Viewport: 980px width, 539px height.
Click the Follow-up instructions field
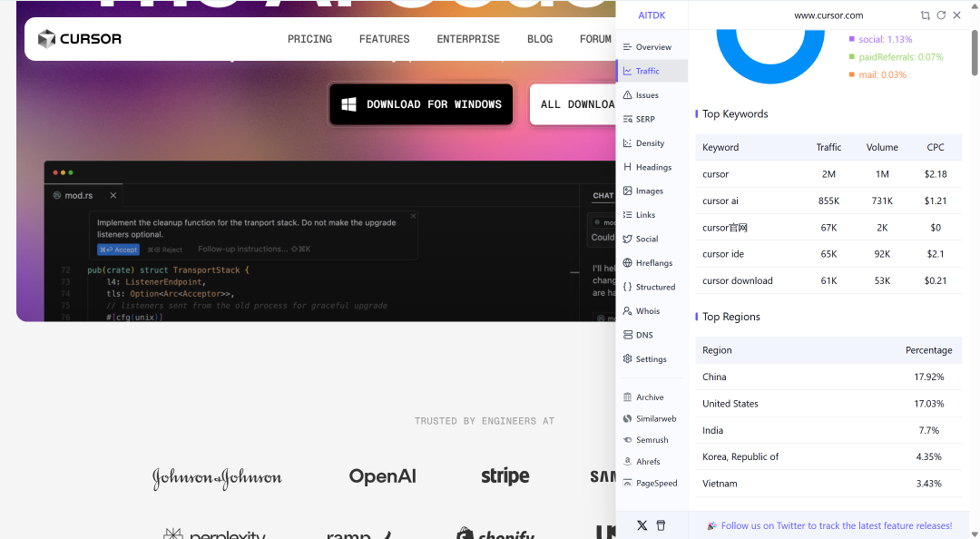pyautogui.click(x=254, y=249)
